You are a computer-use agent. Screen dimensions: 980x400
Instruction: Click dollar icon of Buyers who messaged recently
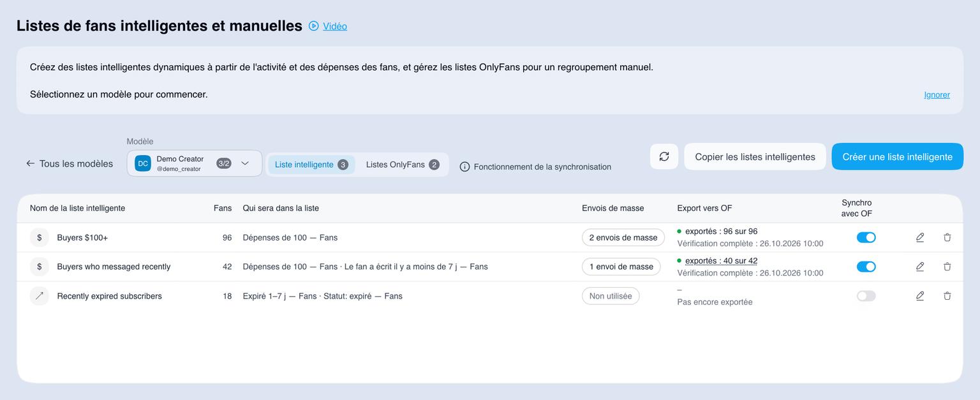pos(40,267)
